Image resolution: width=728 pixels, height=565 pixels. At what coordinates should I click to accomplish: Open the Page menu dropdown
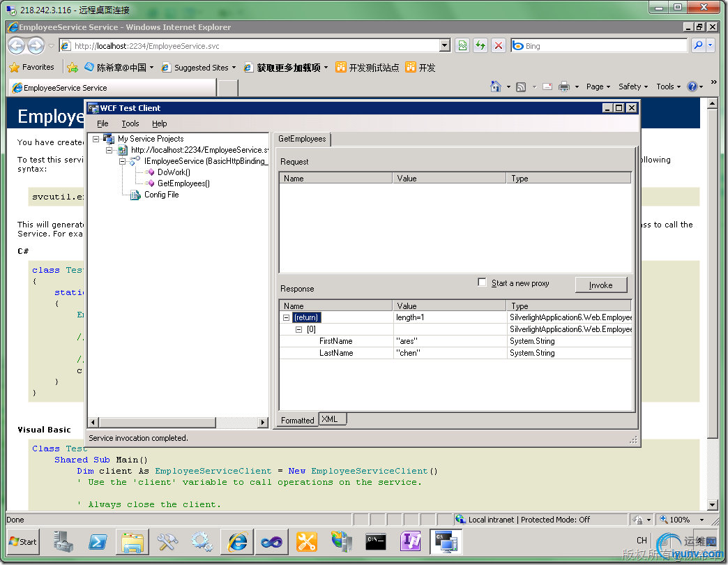[x=598, y=86]
